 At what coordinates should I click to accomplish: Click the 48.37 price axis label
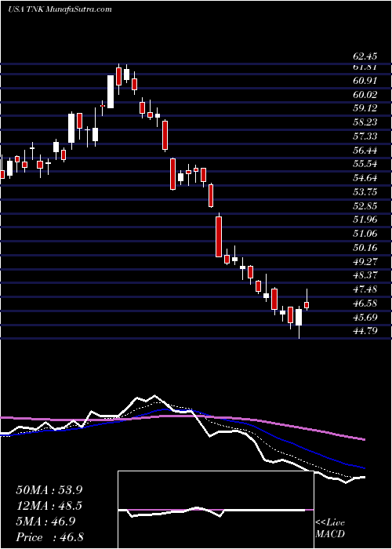(365, 275)
